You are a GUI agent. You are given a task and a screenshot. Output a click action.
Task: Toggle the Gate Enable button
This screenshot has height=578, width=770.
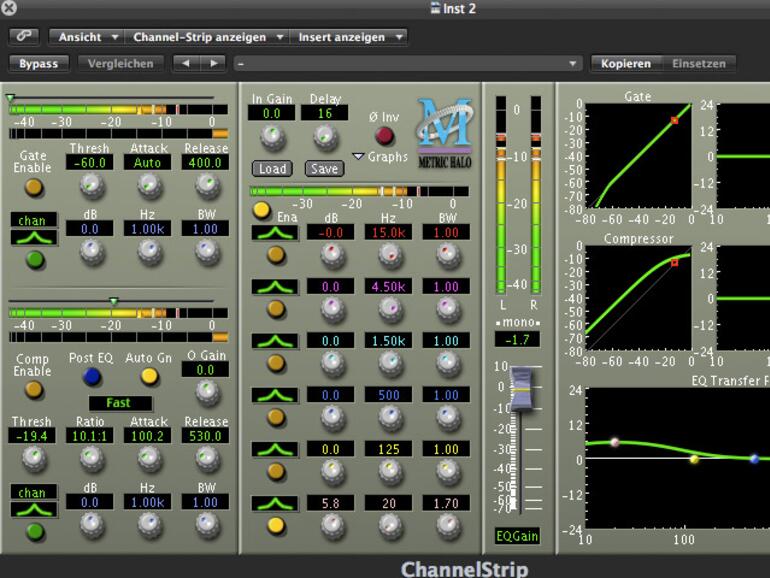coord(34,188)
